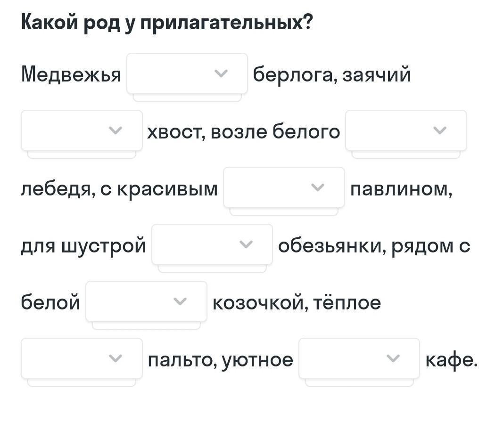This screenshot has height=422, width=504.
Task: Click the chevron arrow after "возле белого"
Action: tap(439, 130)
